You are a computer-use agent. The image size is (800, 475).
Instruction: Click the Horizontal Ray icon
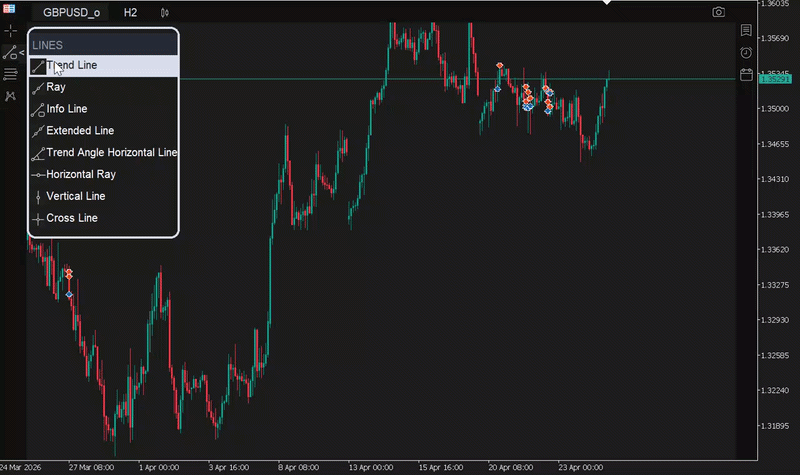[38, 175]
